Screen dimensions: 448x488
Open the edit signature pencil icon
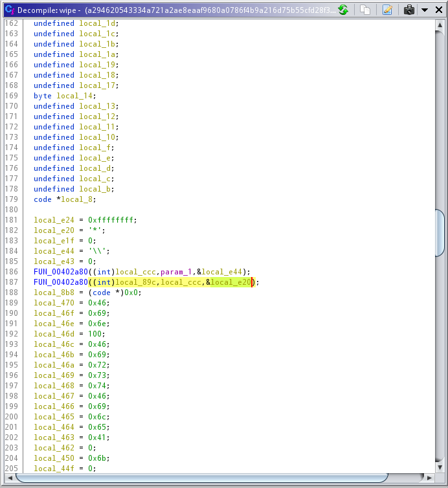point(387,10)
